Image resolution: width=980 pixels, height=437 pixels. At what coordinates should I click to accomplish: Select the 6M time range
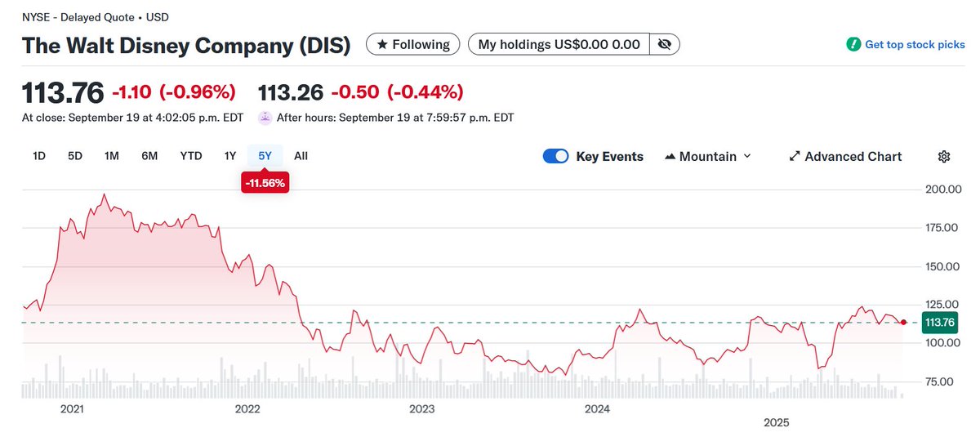149,156
